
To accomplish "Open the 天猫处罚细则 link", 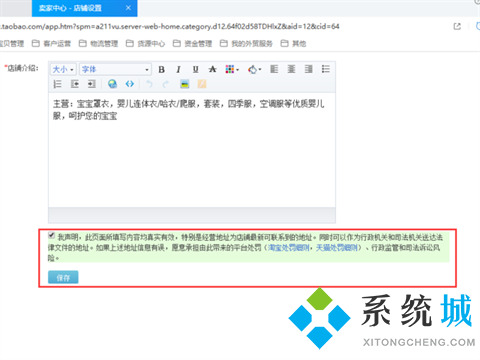I will pyautogui.click(x=337, y=248).
